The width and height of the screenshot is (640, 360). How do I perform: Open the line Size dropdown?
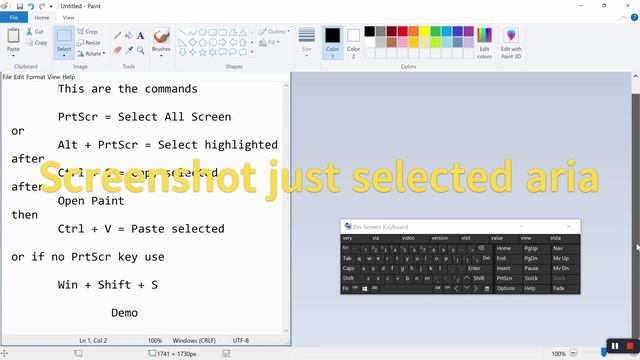tap(307, 43)
